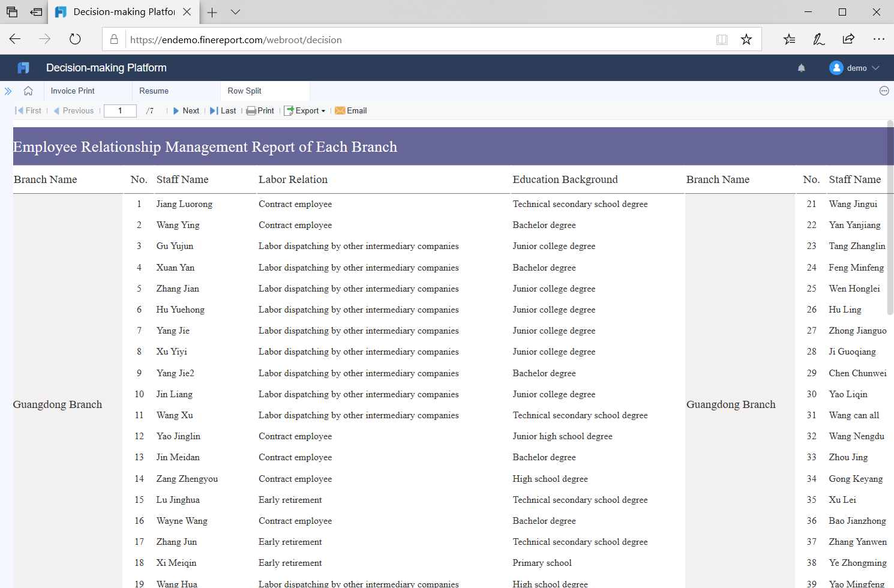Screen dimensions: 894x588
Task: Click the Junior high school degree cell
Action: [x=563, y=436]
